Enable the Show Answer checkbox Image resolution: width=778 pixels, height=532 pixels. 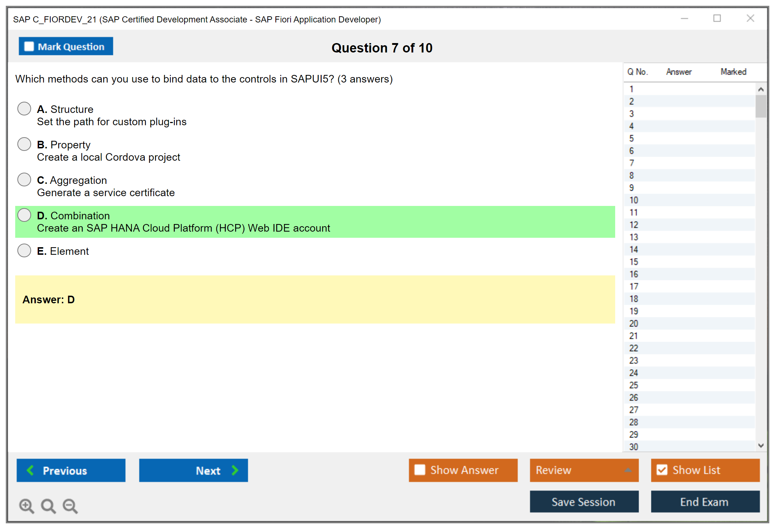(420, 470)
